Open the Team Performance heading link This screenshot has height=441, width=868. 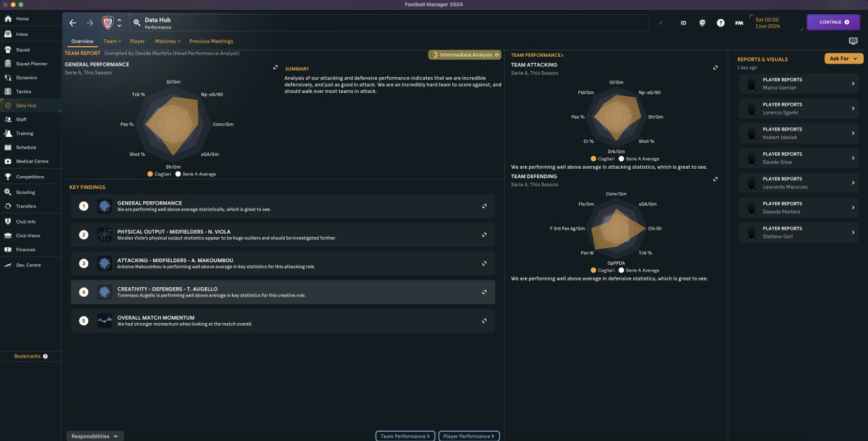click(x=537, y=55)
